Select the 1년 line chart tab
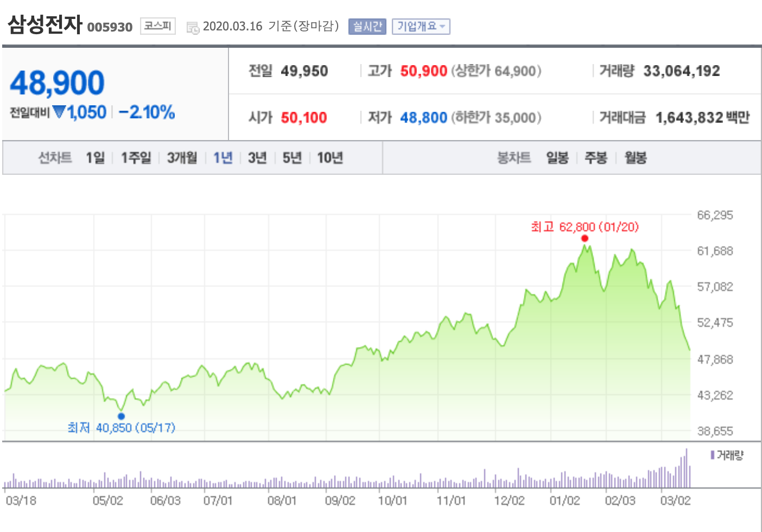 click(223, 158)
